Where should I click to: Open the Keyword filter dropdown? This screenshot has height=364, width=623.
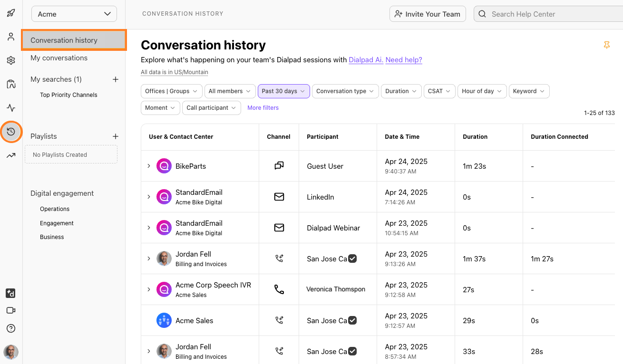[529, 91]
